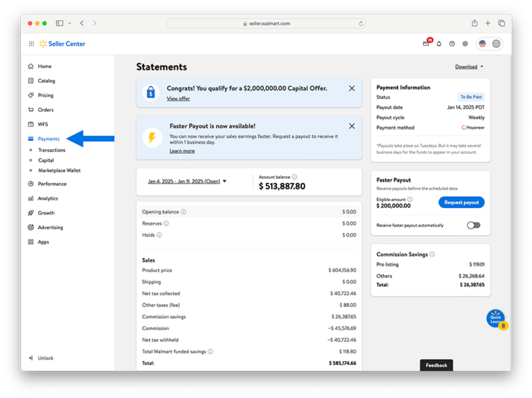The image size is (532, 398).
Task: Open the help question mark icon
Action: click(452, 44)
